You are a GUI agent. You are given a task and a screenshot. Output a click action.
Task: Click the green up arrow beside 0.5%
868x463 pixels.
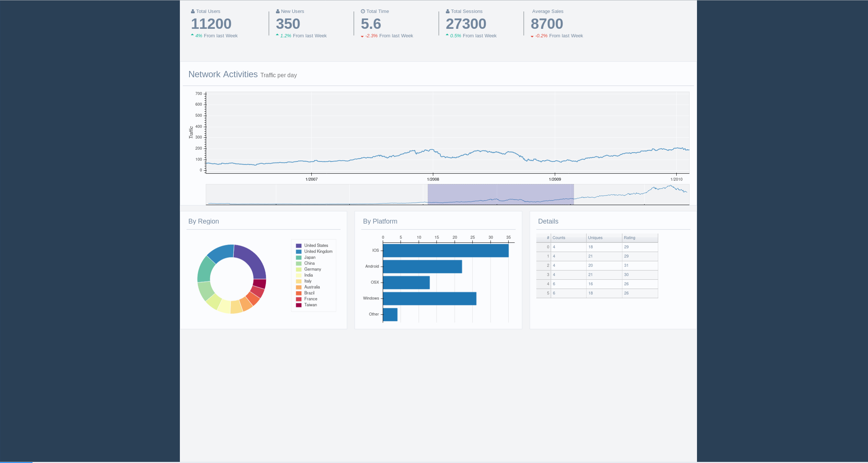pos(448,35)
